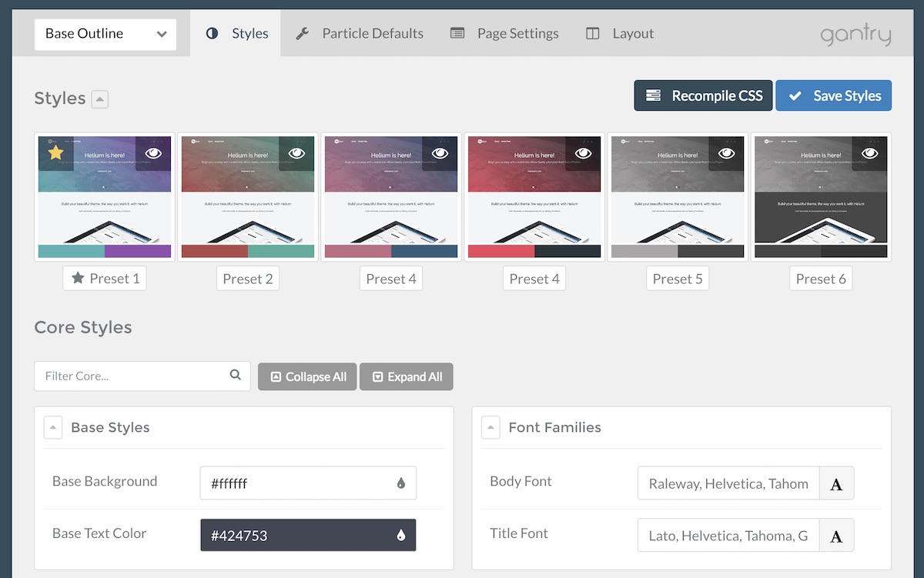Click the Gantry logo
Viewport: 924px width, 578px height.
[x=855, y=33]
